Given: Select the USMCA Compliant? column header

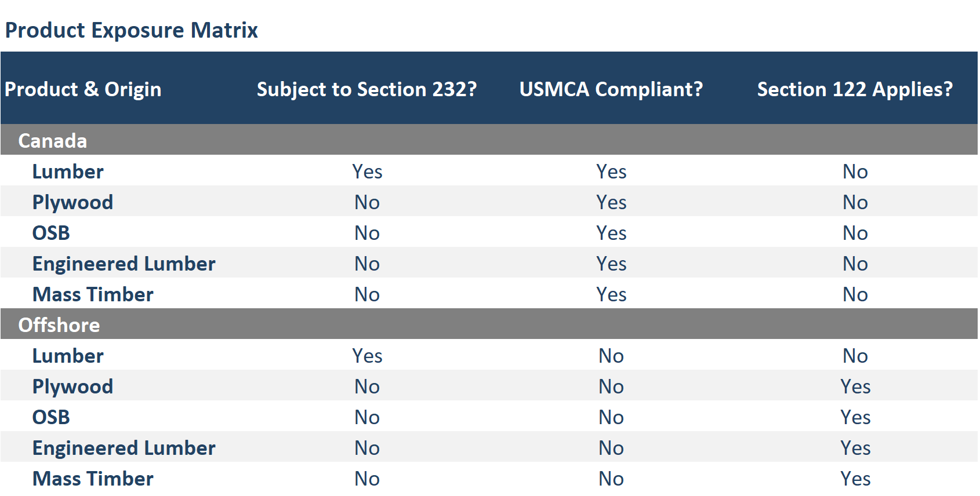Looking at the screenshot, I should [x=611, y=89].
